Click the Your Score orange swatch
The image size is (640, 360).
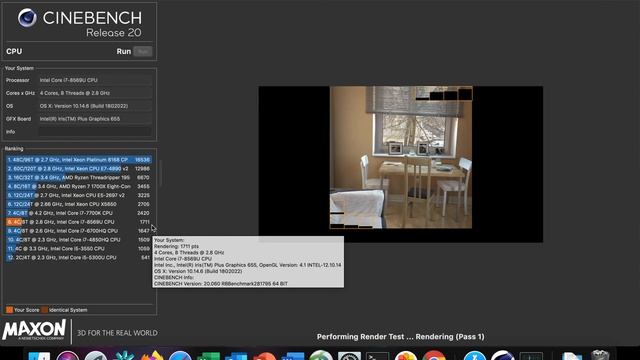pos(9,310)
